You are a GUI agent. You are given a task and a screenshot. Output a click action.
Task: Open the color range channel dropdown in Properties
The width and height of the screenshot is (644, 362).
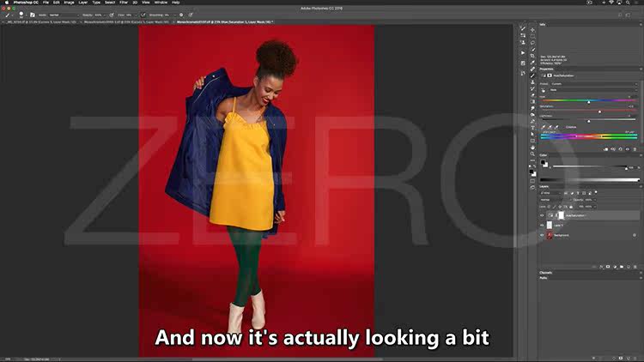click(x=593, y=90)
